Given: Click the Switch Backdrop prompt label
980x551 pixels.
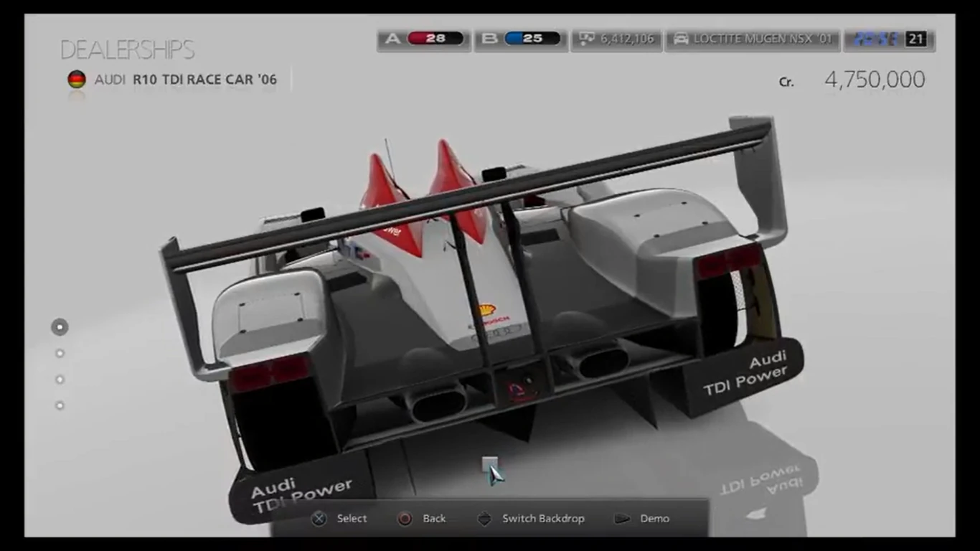Looking at the screenshot, I should coord(543,519).
